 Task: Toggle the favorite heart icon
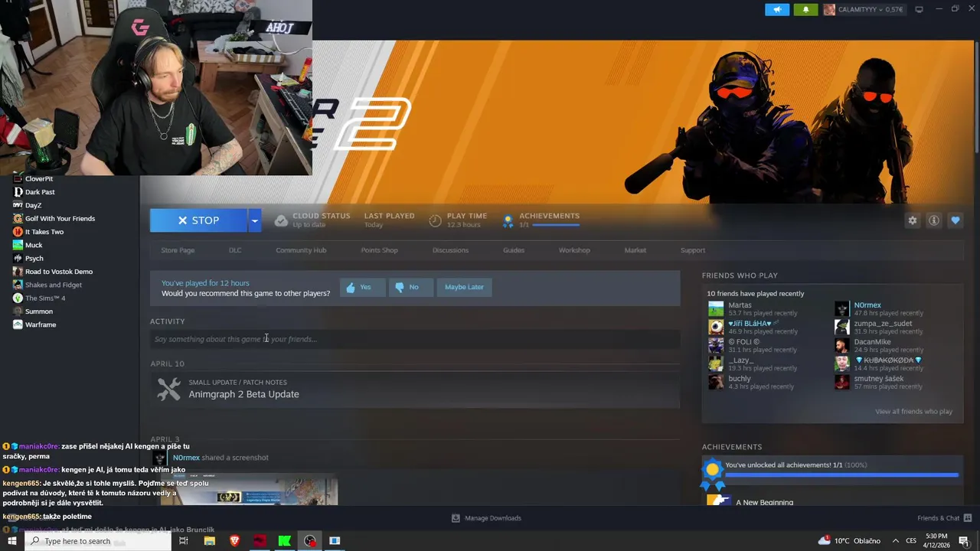[955, 220]
